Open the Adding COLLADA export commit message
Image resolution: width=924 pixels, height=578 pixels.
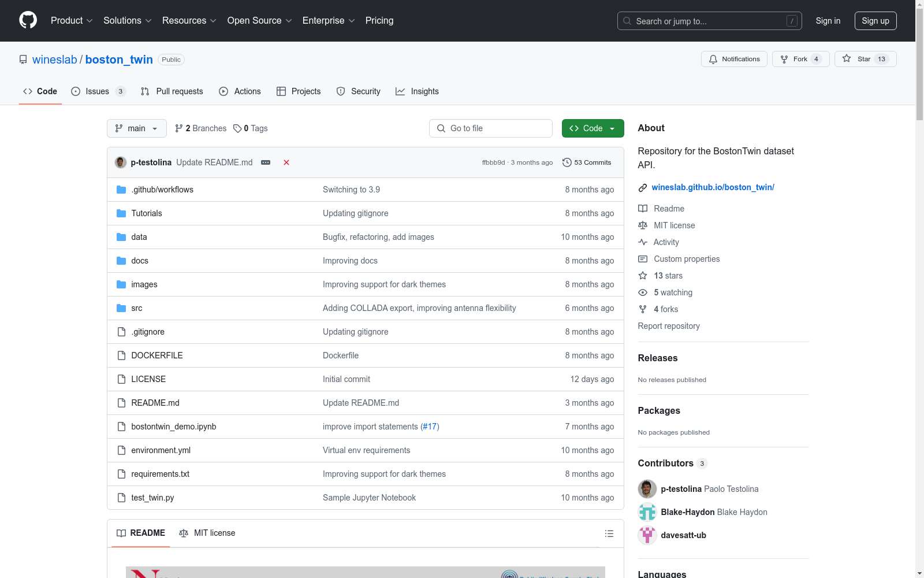(x=419, y=308)
